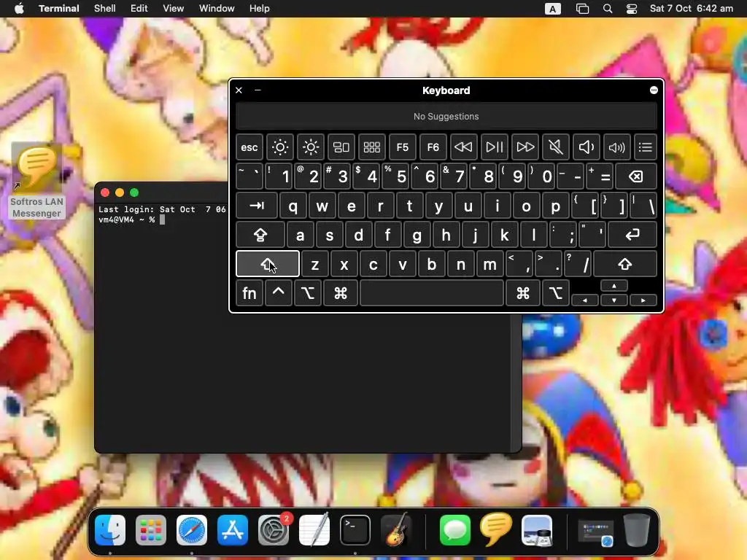Viewport: 747px width, 560px height.
Task: Open GarageBand from the Dock
Action: pos(396,530)
